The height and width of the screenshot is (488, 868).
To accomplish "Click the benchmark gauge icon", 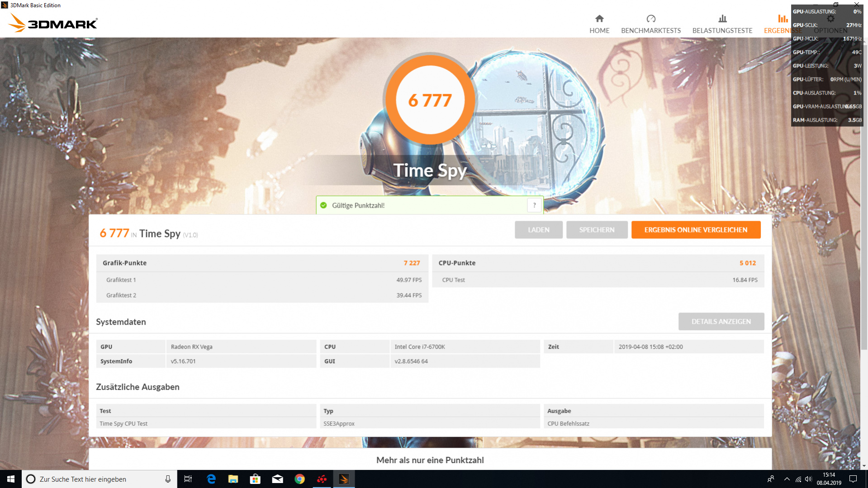I will tap(651, 19).
